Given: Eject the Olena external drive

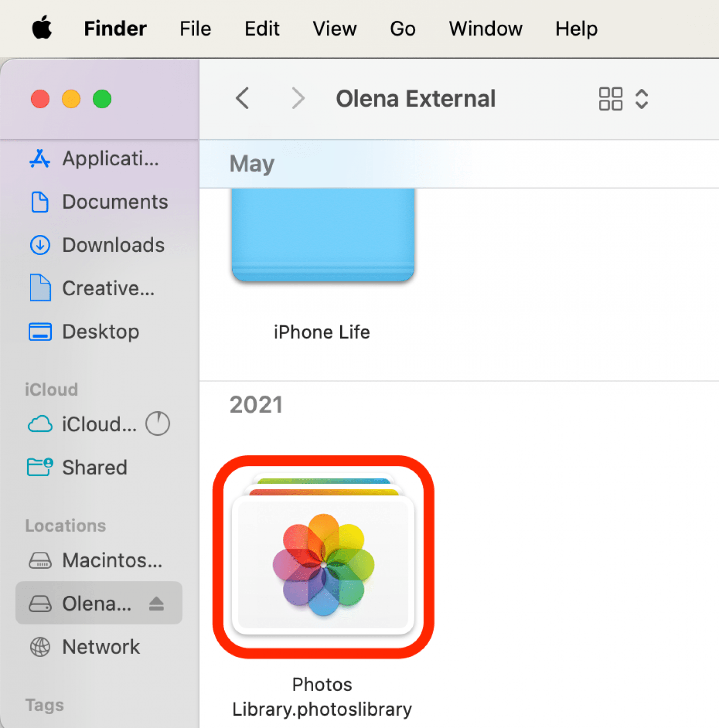Looking at the screenshot, I should (x=157, y=603).
